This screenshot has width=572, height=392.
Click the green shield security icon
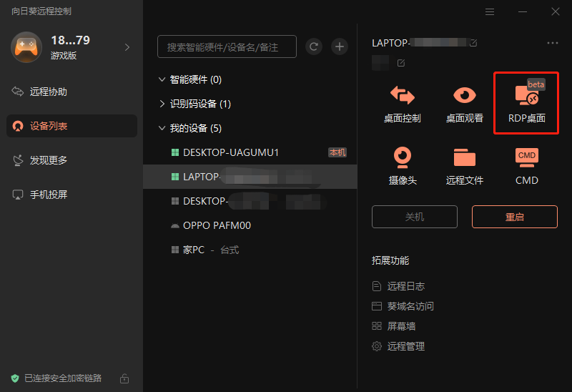pos(15,378)
